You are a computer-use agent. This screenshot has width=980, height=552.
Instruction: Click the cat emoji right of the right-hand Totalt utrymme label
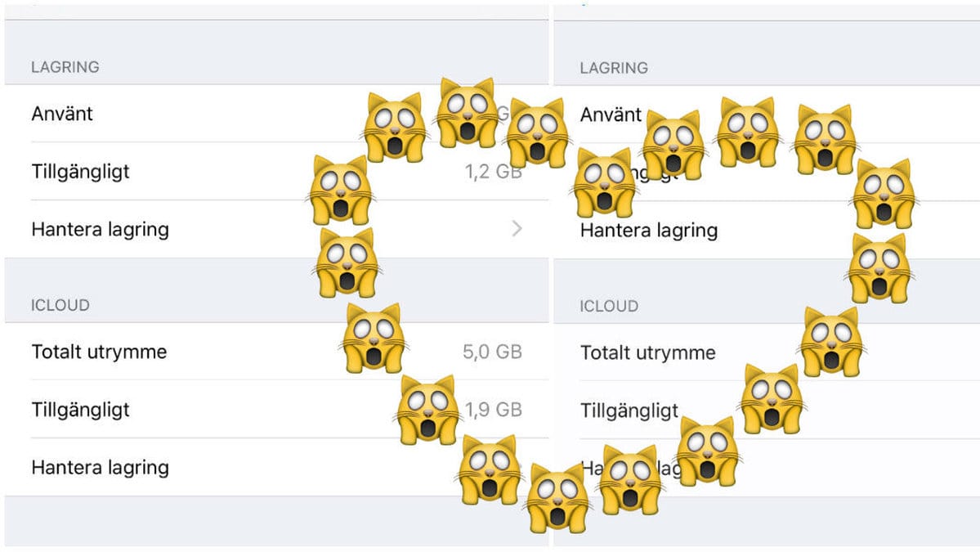pos(832,342)
